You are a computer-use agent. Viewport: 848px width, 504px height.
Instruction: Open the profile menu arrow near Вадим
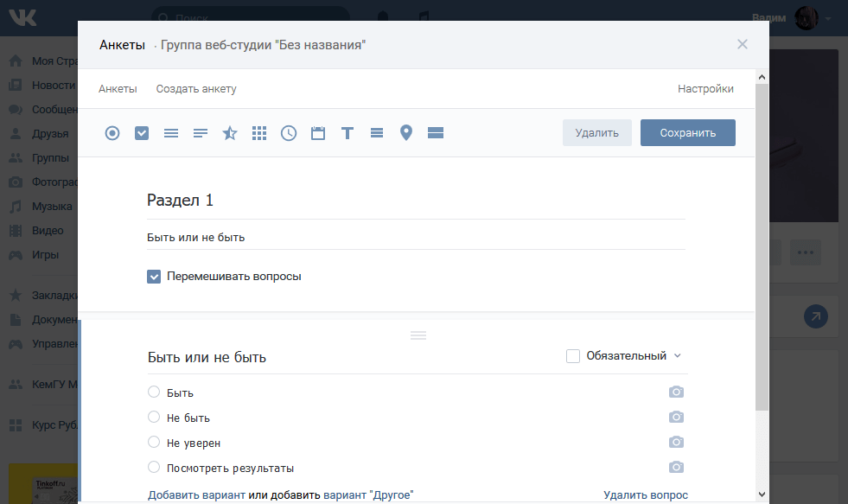(828, 18)
